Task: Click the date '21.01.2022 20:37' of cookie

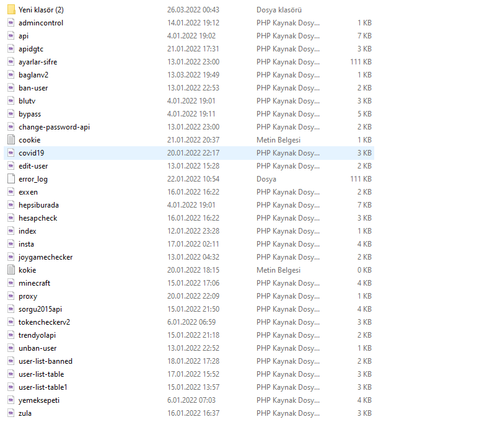Action: point(193,140)
